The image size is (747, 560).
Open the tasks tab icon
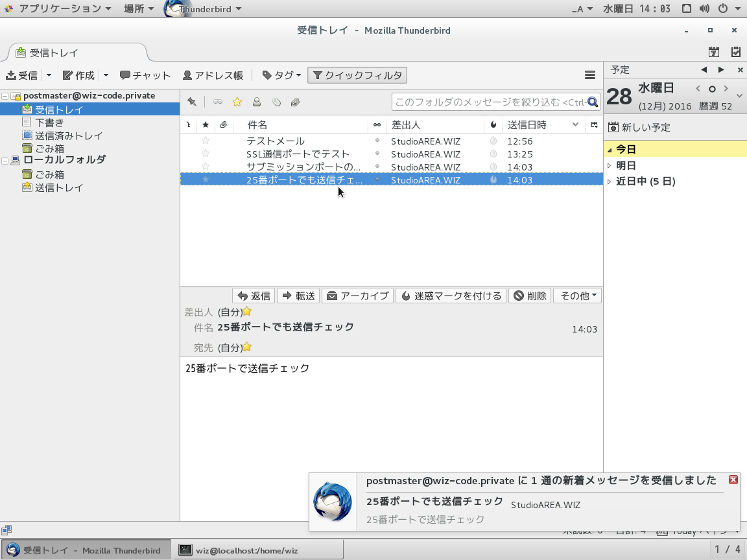pos(736,52)
